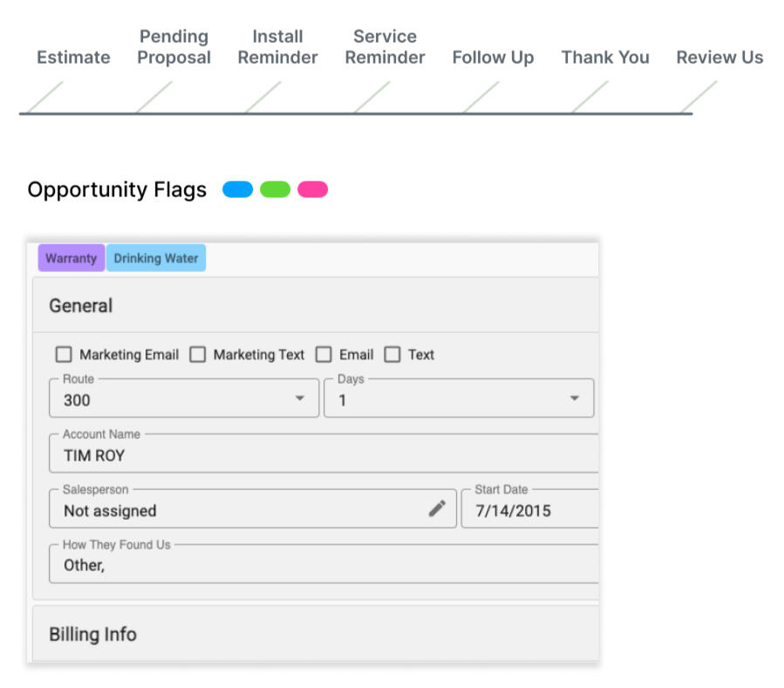
Task: Check the Marketing Text checkbox
Action: pos(198,355)
